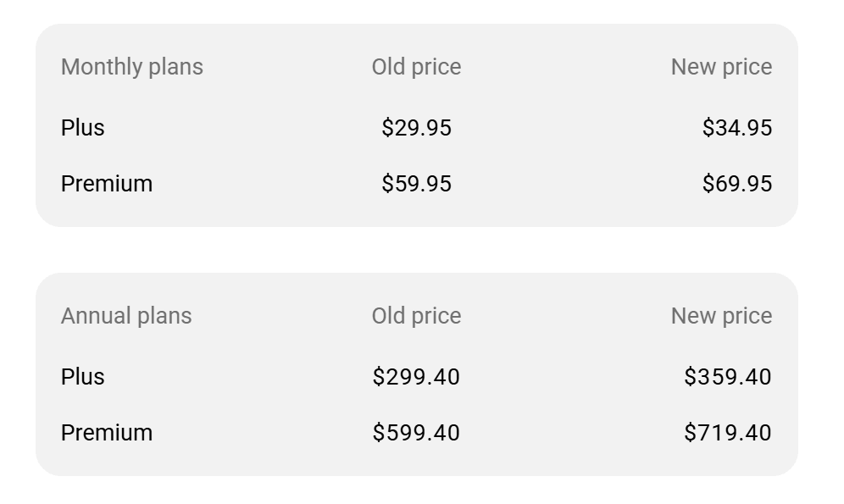Click the Premium row label under Annual plans
Image resolution: width=844 pixels, height=504 pixels.
coord(107,433)
